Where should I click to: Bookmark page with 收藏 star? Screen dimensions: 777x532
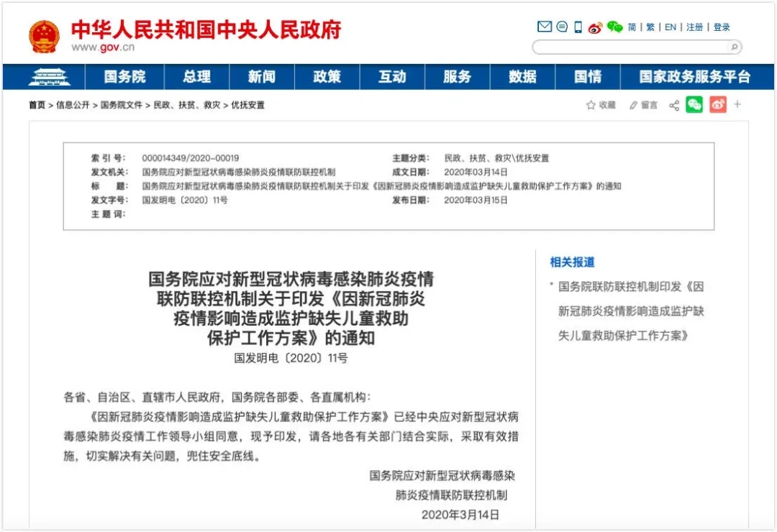pos(601,106)
